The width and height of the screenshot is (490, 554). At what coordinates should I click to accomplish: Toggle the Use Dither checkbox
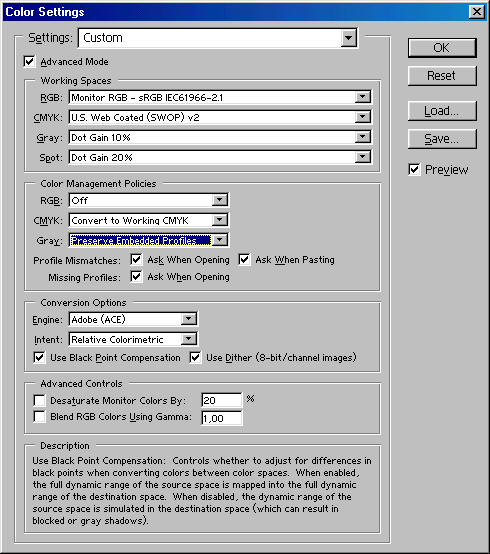pos(195,358)
